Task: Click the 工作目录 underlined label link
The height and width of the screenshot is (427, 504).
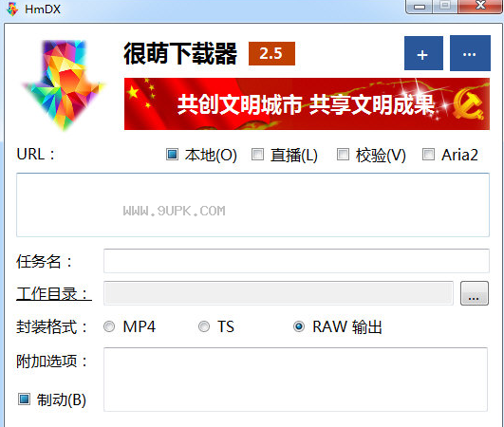Action: pos(54,293)
